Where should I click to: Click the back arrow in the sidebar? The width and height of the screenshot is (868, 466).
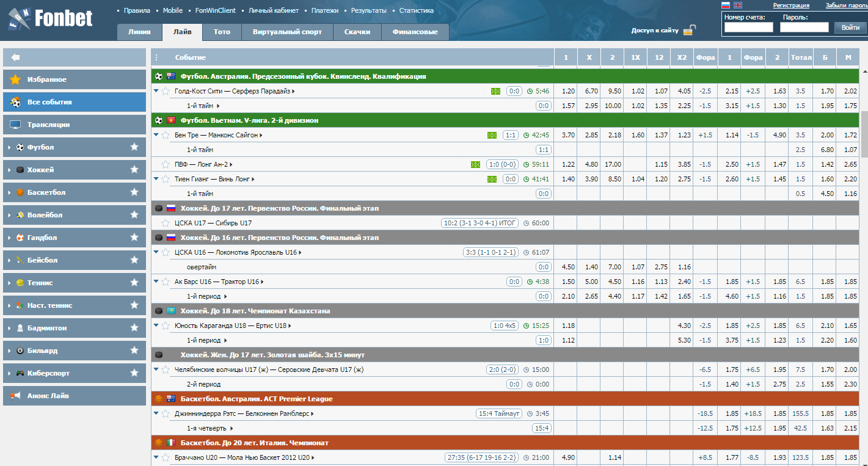[15, 57]
